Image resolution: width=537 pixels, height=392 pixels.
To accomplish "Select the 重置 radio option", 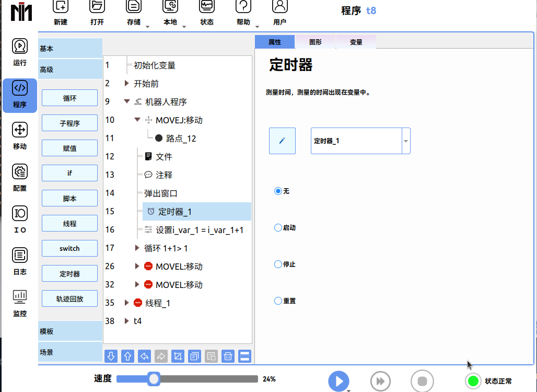I will [278, 301].
